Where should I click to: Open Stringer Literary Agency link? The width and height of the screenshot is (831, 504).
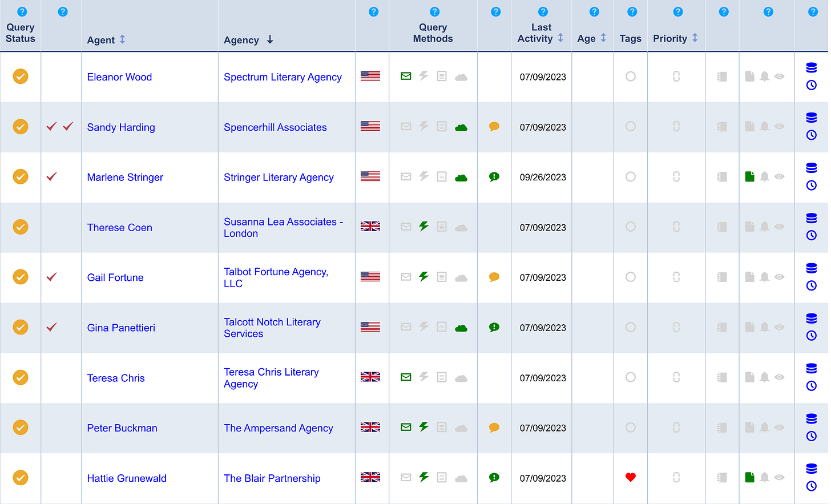(x=279, y=178)
